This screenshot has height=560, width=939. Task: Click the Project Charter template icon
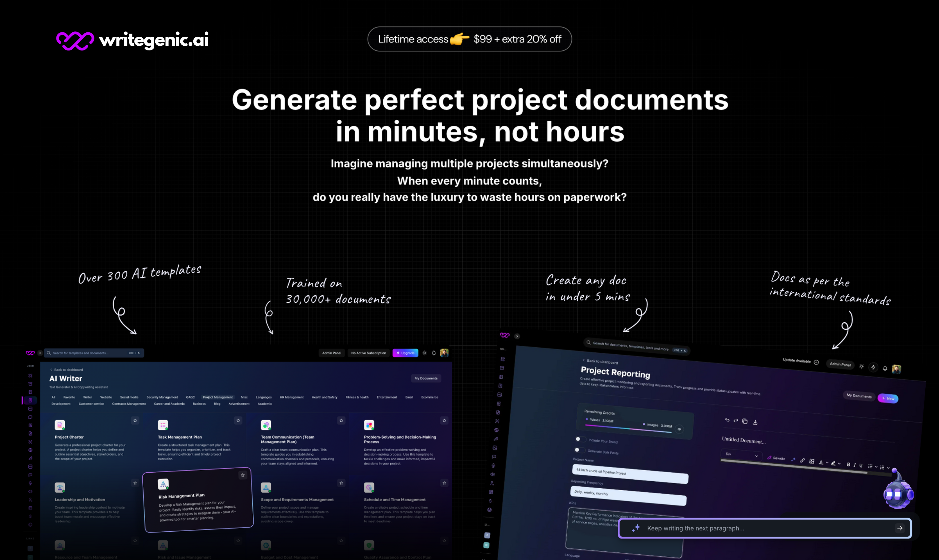coord(60,425)
